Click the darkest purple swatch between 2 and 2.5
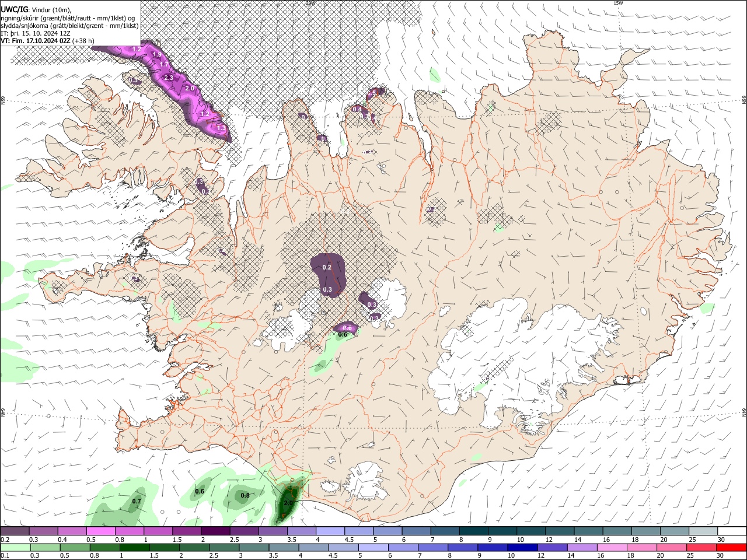Viewport: 747px width, 560px height. coord(215,531)
